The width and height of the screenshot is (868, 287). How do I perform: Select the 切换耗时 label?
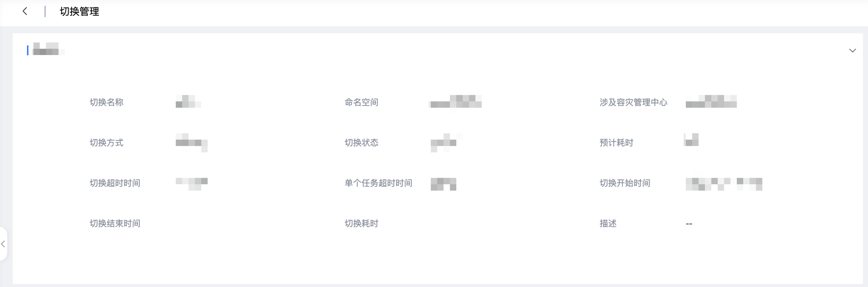point(361,224)
